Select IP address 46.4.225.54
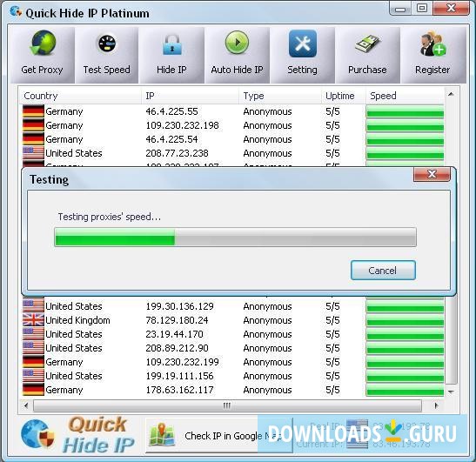 tap(171, 139)
